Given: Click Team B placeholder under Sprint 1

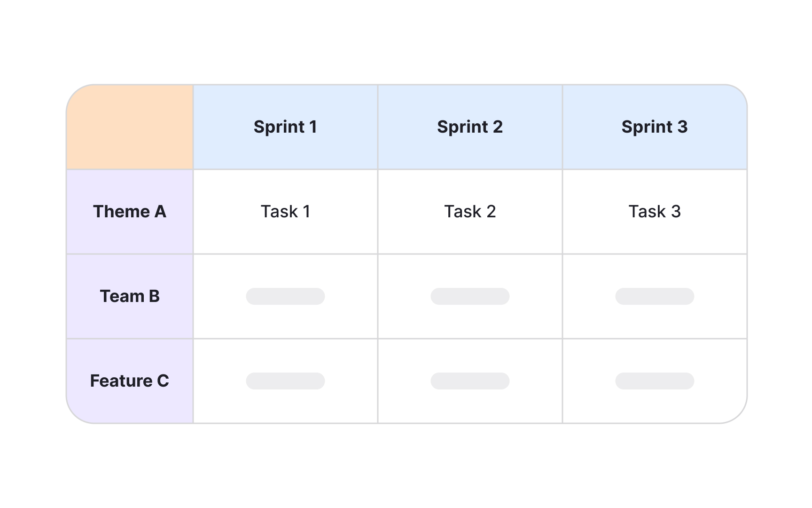Looking at the screenshot, I should click(x=285, y=296).
